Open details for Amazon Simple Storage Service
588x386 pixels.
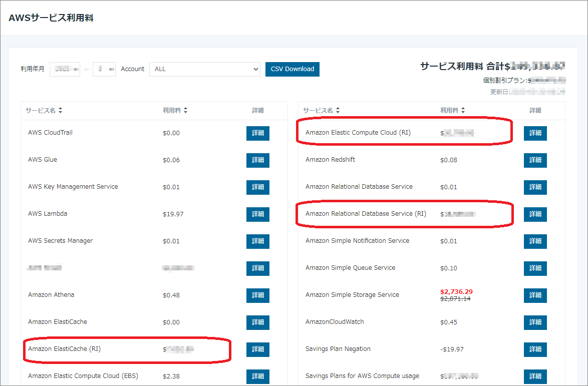(535, 295)
